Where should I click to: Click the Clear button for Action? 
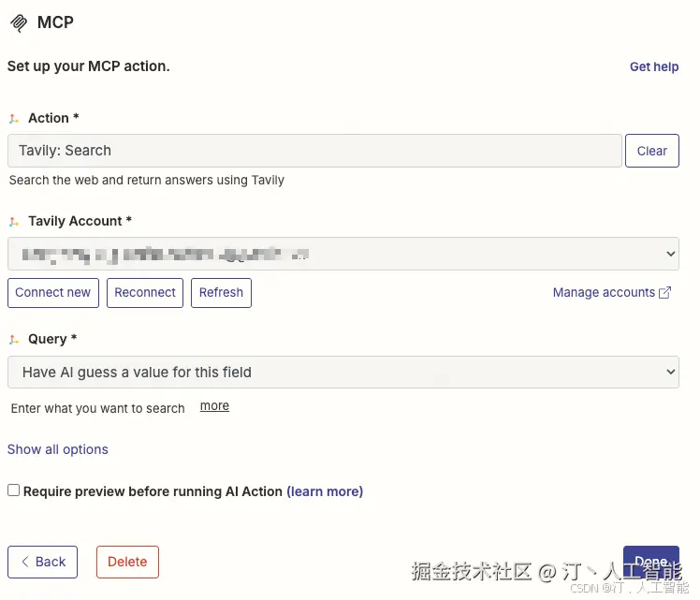click(651, 151)
